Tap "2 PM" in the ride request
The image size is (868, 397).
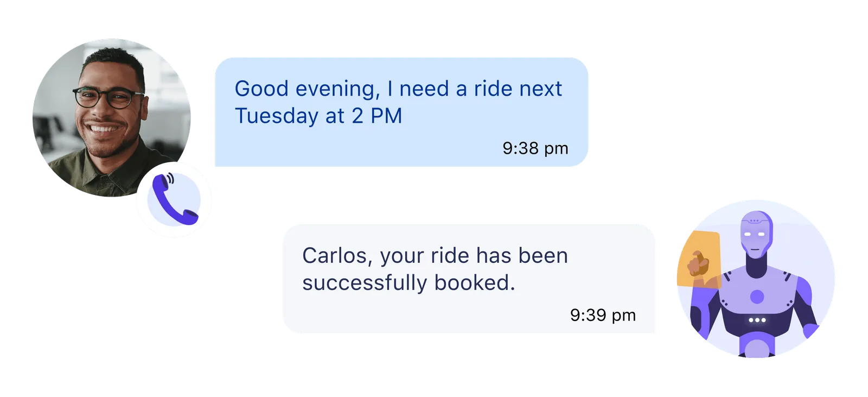click(376, 116)
